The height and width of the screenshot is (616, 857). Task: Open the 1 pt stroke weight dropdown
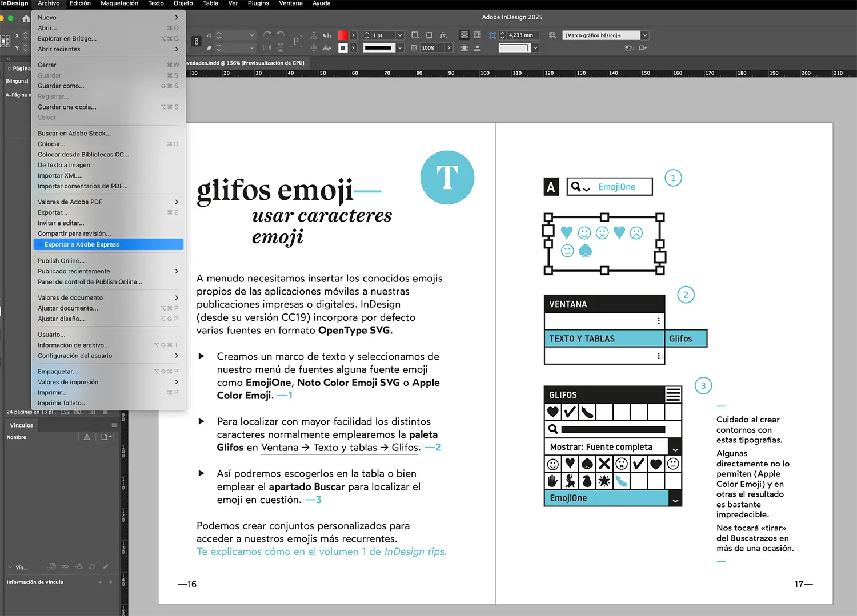click(400, 35)
